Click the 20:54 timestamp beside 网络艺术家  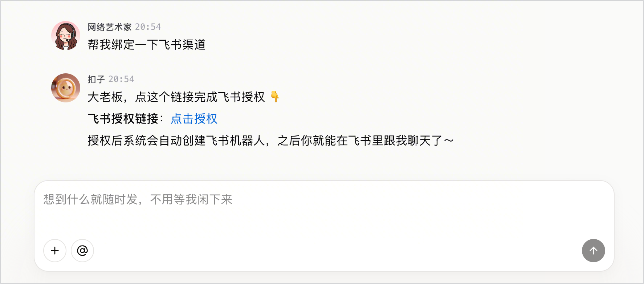click(148, 27)
